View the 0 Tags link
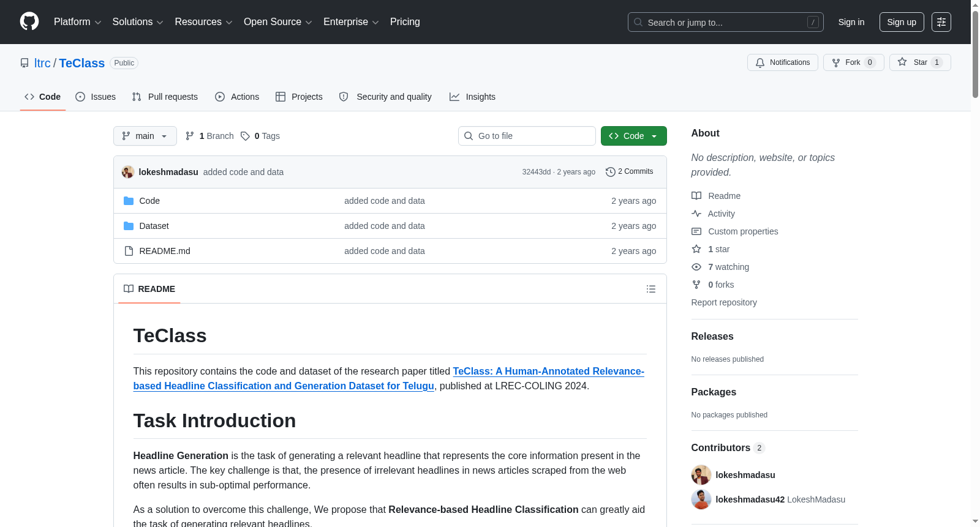 pos(260,136)
